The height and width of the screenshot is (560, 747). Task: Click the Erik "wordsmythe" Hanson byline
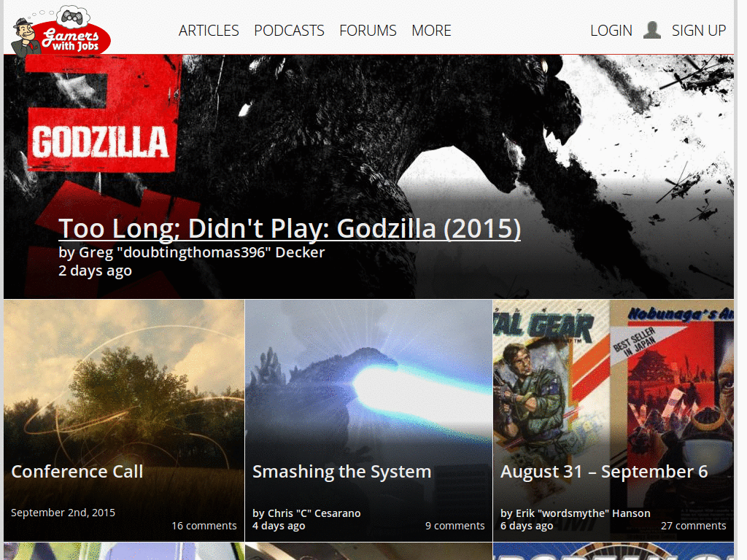click(576, 513)
